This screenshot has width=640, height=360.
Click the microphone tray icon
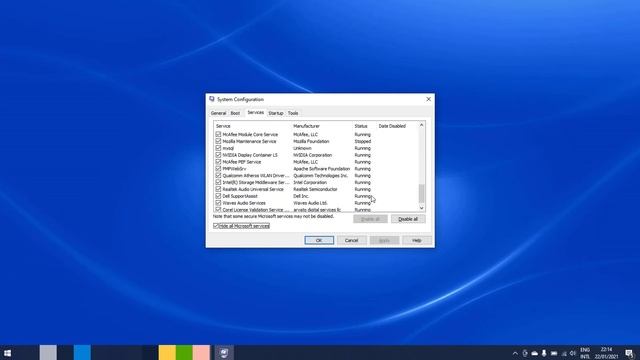(x=544, y=353)
